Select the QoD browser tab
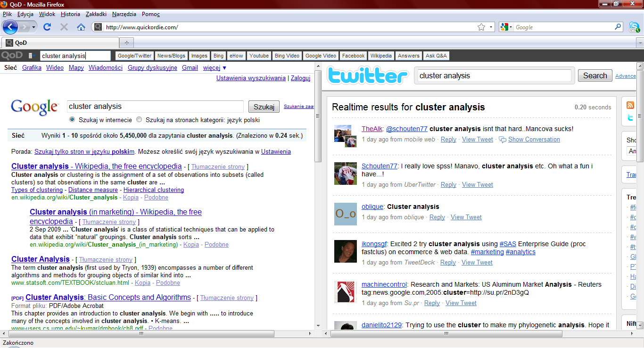644x348 pixels. [x=59, y=42]
